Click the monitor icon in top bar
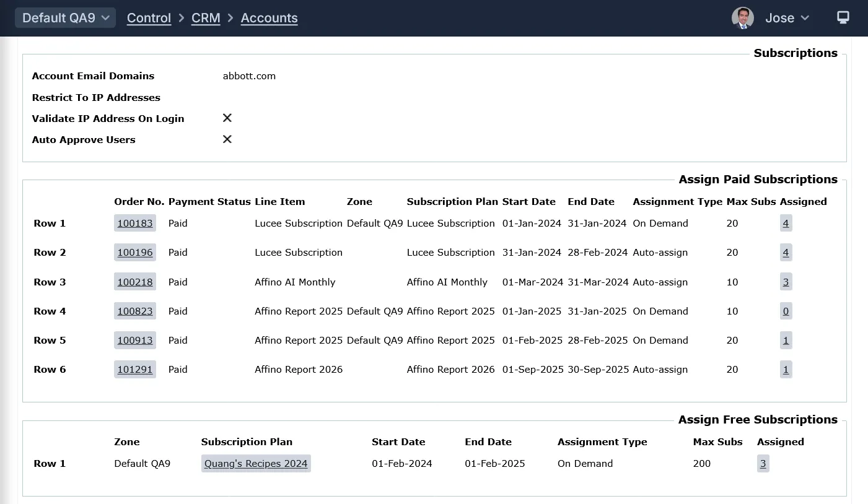868x504 pixels. [843, 18]
